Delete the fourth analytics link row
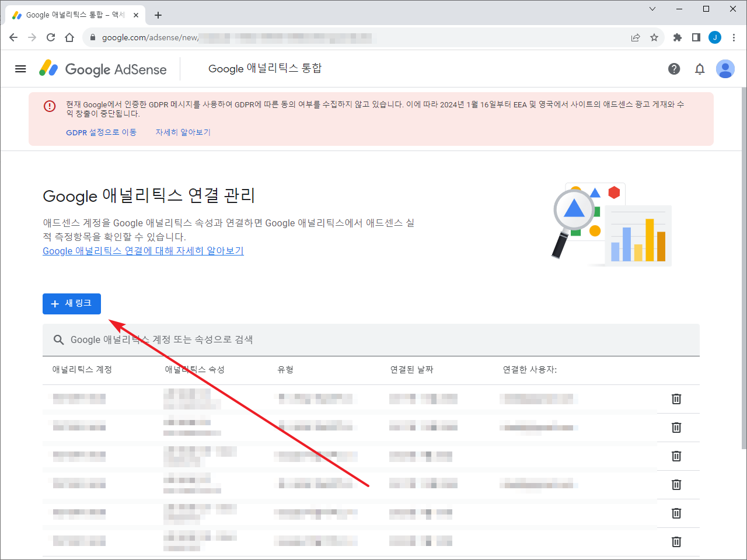Image resolution: width=747 pixels, height=560 pixels. [x=676, y=485]
